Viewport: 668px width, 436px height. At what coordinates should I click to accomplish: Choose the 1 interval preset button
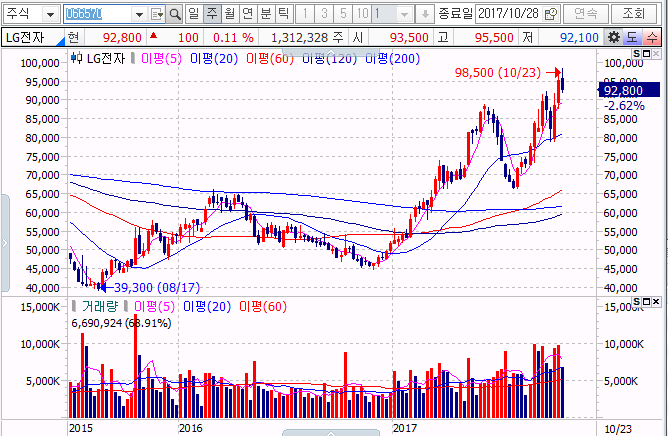305,14
